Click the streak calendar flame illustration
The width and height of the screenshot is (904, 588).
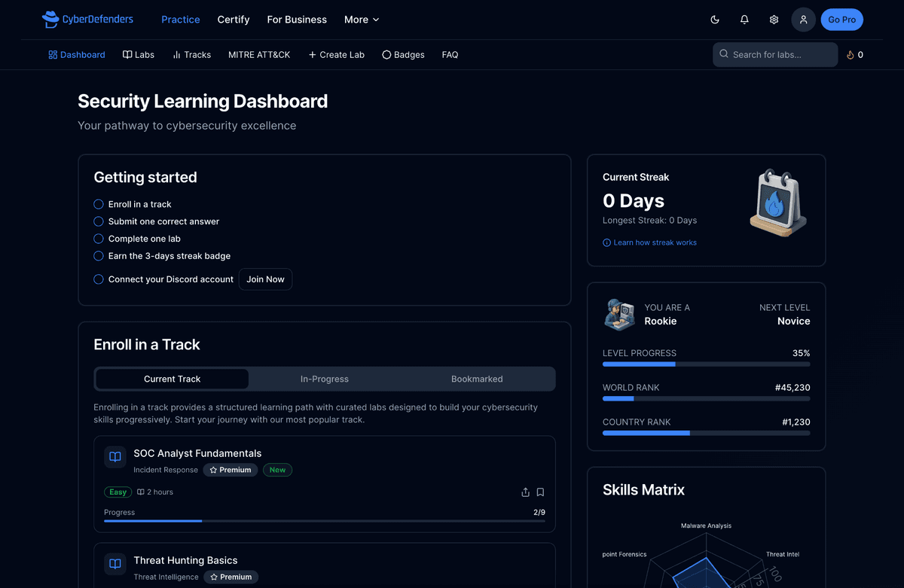click(x=779, y=203)
